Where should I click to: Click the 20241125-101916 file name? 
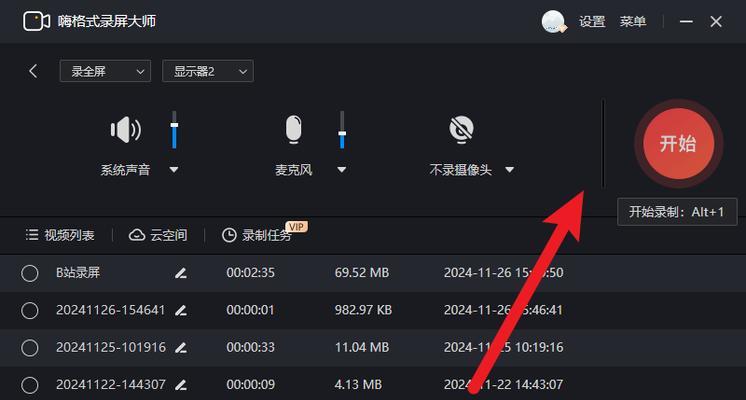coord(111,347)
